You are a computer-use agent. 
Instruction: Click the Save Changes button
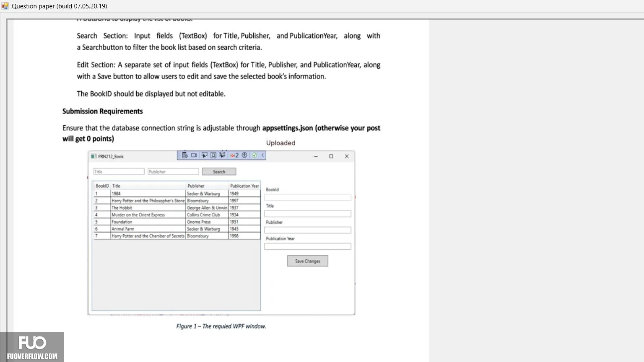pos(308,261)
